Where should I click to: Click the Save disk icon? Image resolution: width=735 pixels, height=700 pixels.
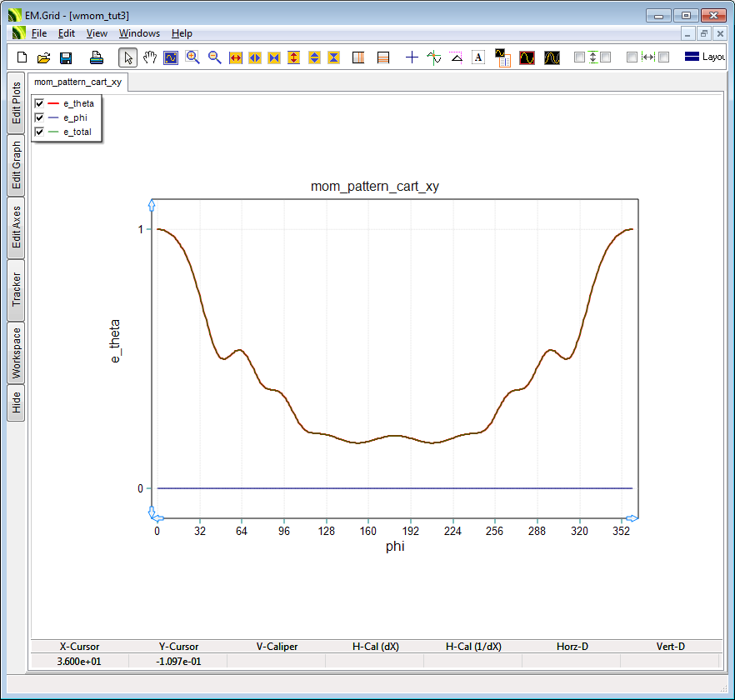click(66, 57)
